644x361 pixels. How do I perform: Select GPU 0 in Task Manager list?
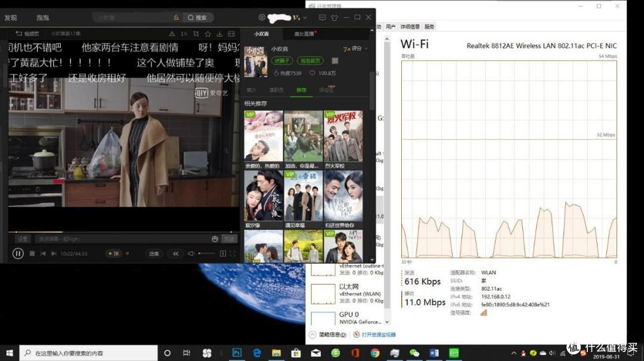click(x=348, y=318)
